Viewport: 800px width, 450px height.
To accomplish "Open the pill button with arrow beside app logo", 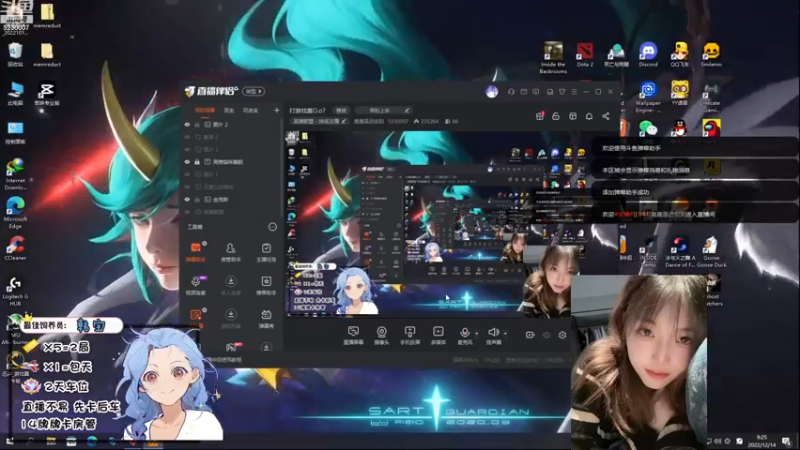I will 254,91.
